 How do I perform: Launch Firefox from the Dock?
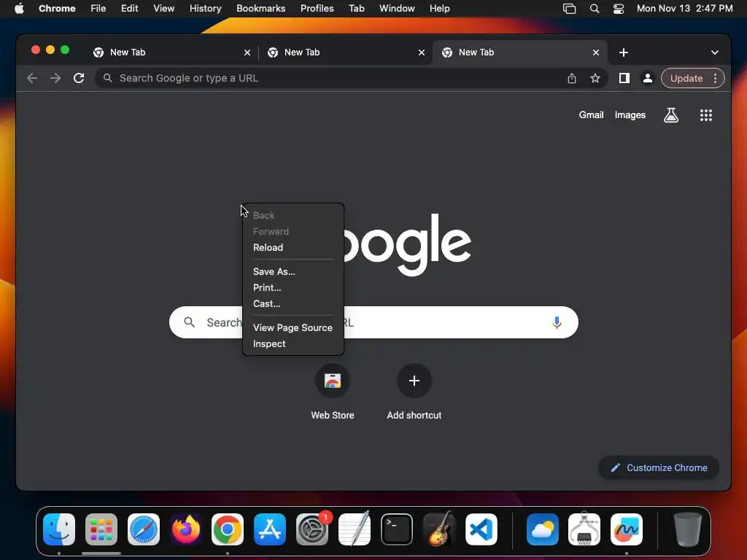[x=185, y=529]
